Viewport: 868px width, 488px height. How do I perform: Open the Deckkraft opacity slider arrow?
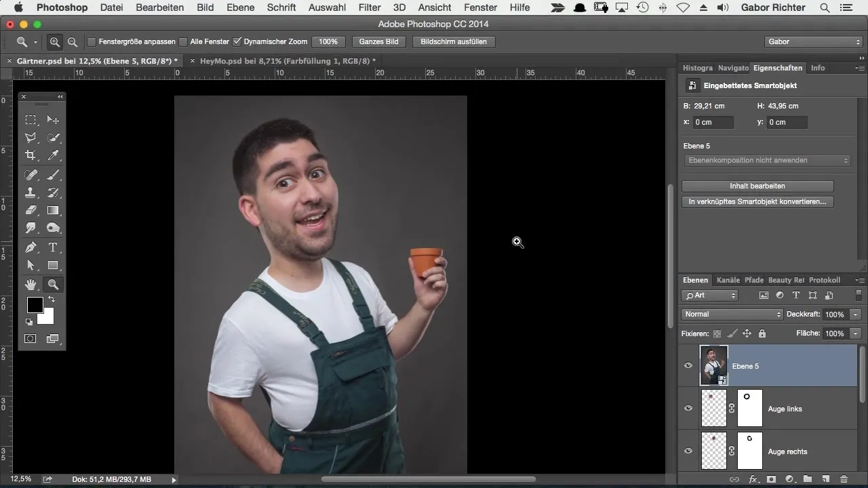856,314
